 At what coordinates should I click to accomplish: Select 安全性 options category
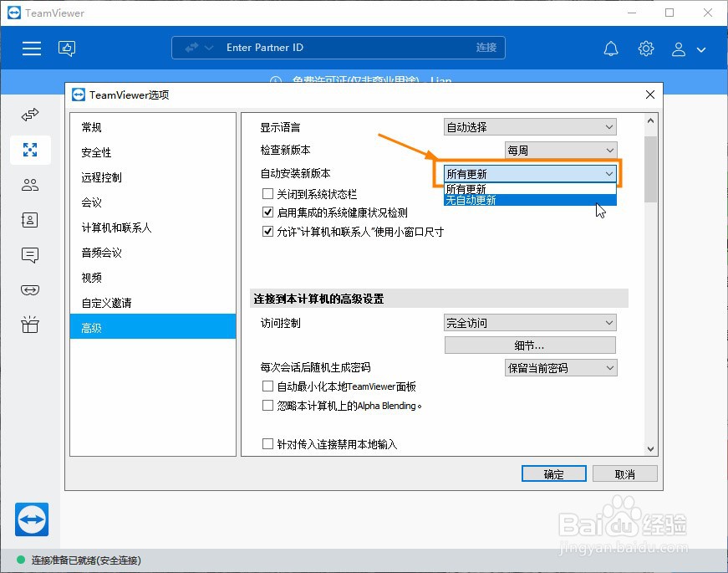(x=153, y=152)
